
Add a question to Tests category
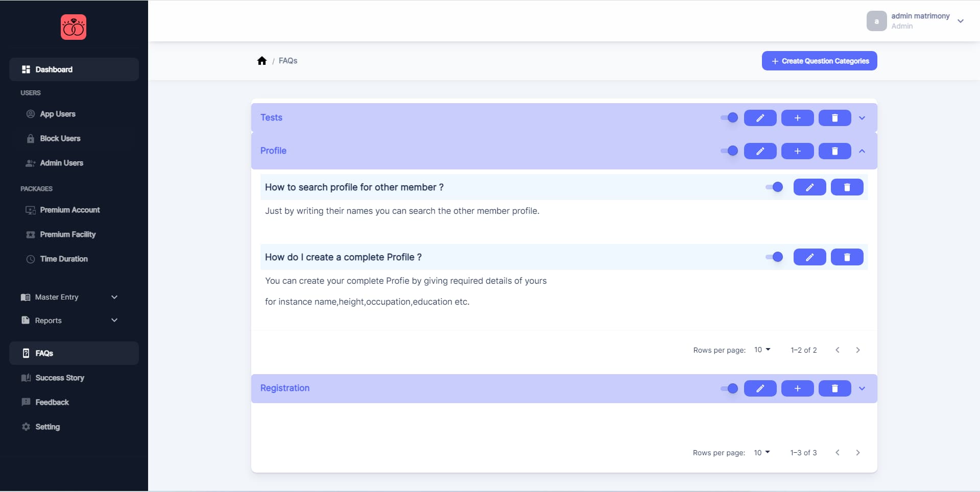pyautogui.click(x=797, y=118)
